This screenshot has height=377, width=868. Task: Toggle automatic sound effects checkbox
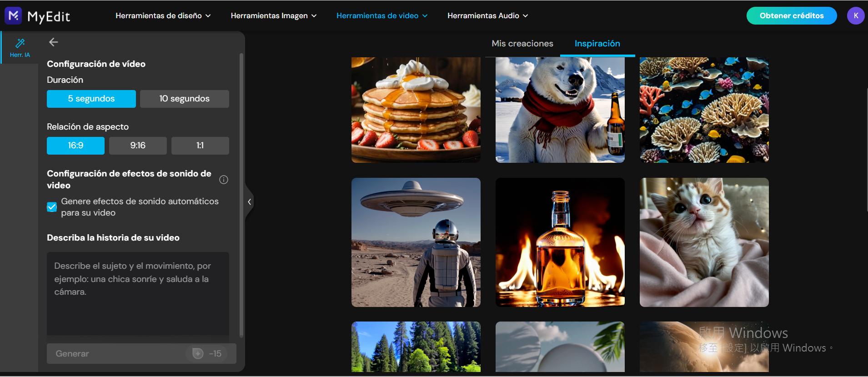tap(52, 207)
